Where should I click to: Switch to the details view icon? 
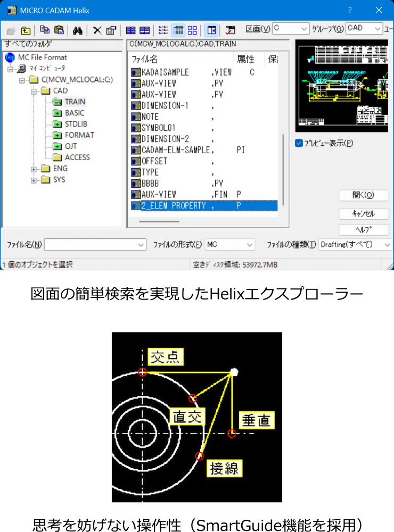click(x=178, y=30)
